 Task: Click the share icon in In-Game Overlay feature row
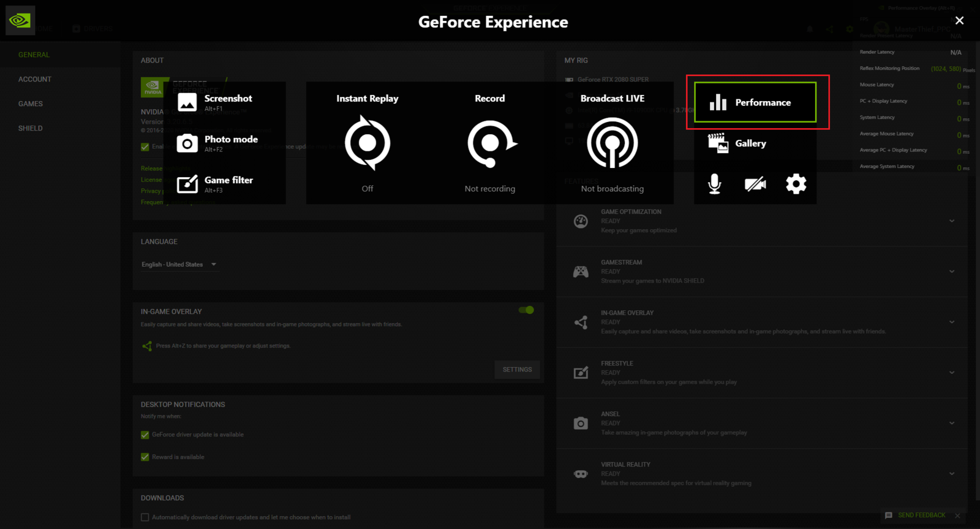click(x=581, y=322)
